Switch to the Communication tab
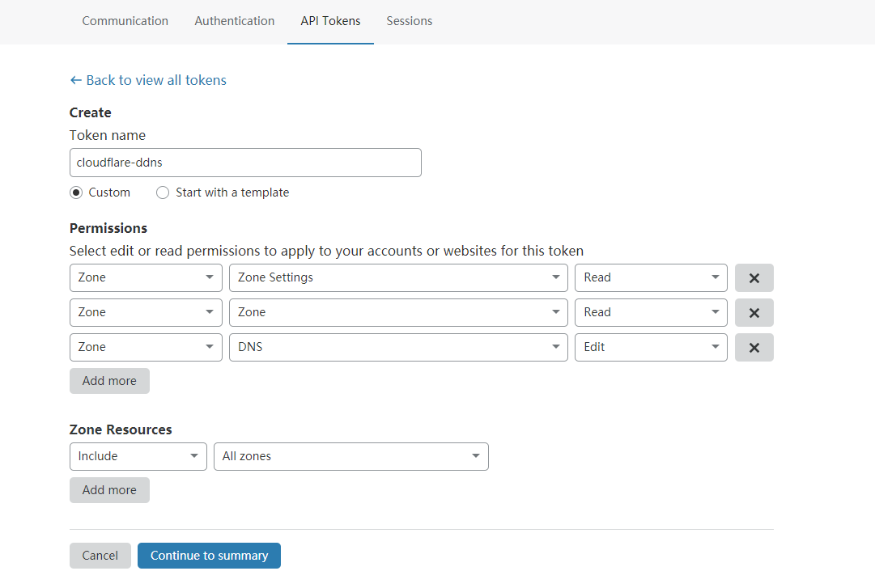This screenshot has height=588, width=875. [125, 21]
